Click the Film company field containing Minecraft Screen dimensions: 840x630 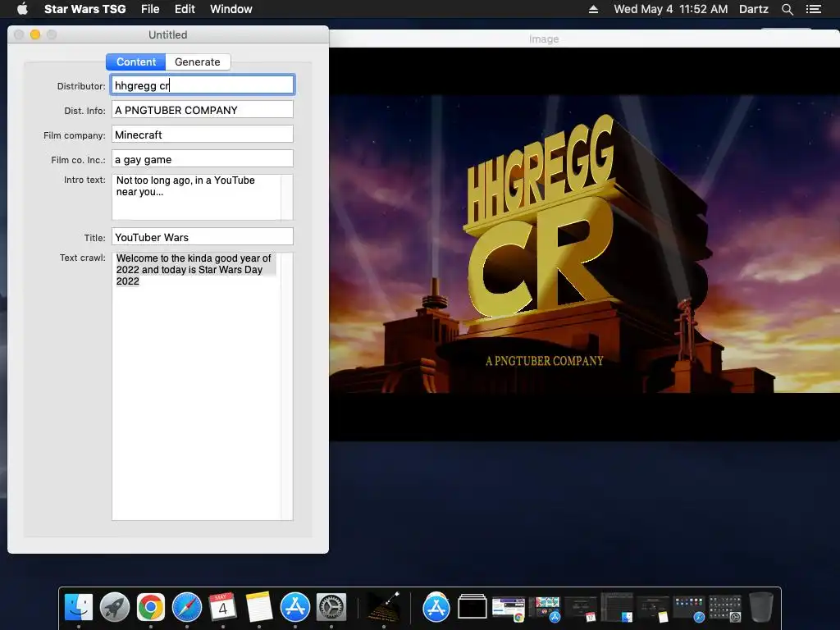[x=203, y=135]
